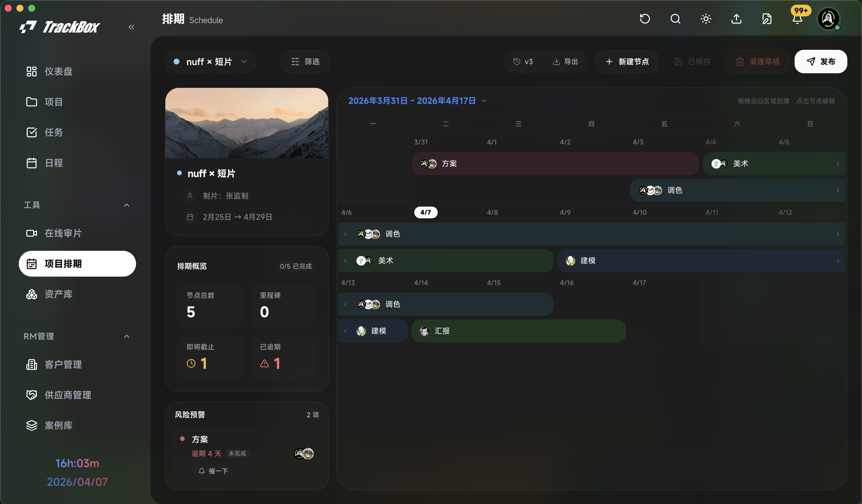
Task: Click the project mountain cover thumbnail
Action: click(247, 123)
